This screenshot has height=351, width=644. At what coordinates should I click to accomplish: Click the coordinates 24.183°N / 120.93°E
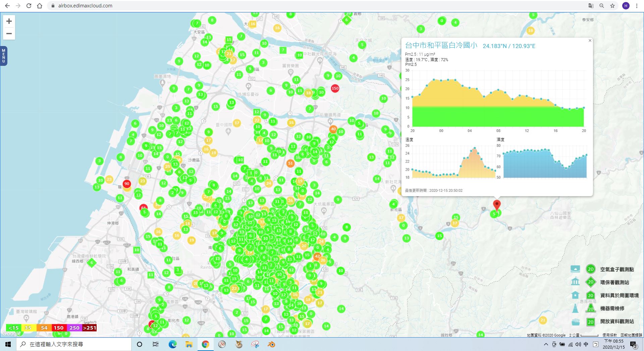[509, 46]
